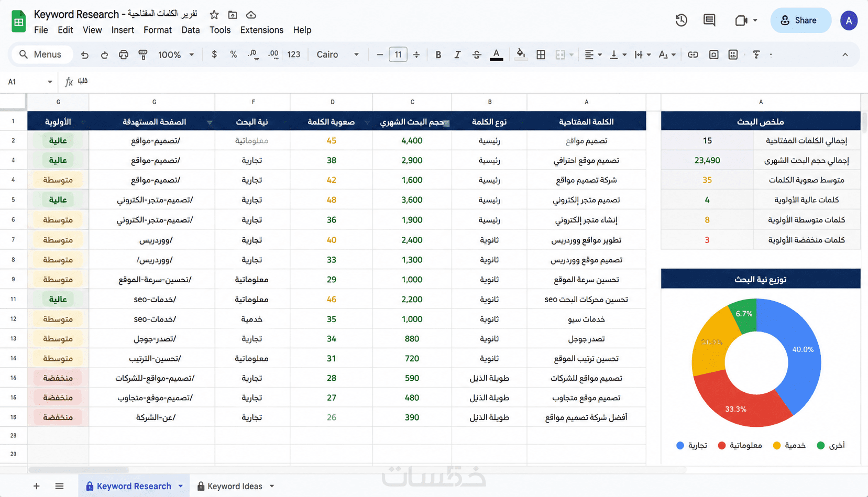
Task: Open Keyword Research tab menu arrow
Action: pyautogui.click(x=181, y=486)
